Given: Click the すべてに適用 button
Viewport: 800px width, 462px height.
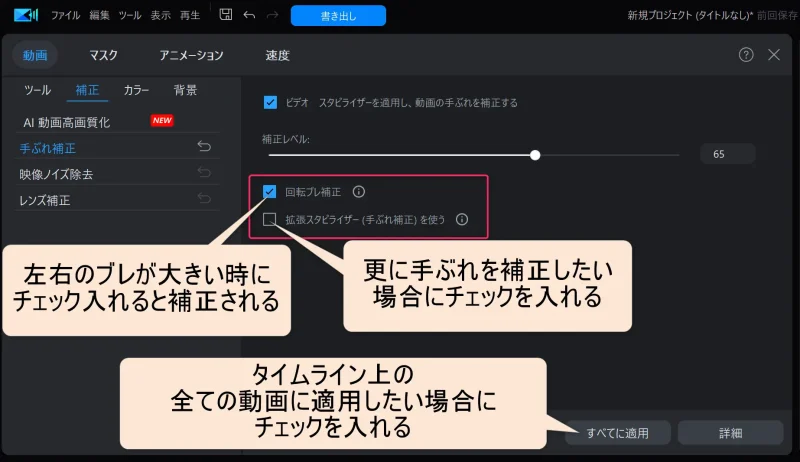Looking at the screenshot, I should 617,433.
